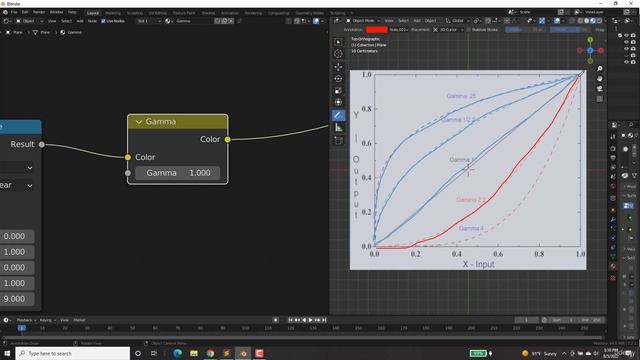The height and width of the screenshot is (360, 640).
Task: Switch to the Shading workspace tab
Action: pos(208,13)
